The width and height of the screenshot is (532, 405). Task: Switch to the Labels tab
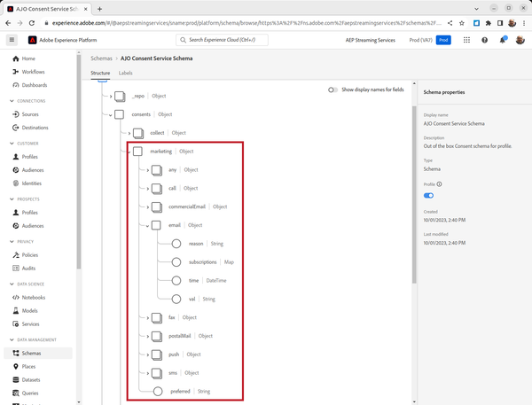click(x=126, y=73)
